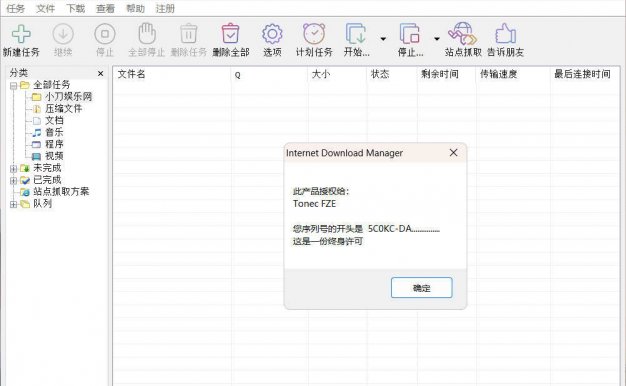
Task: Open the 注册 menu
Action: click(x=165, y=8)
